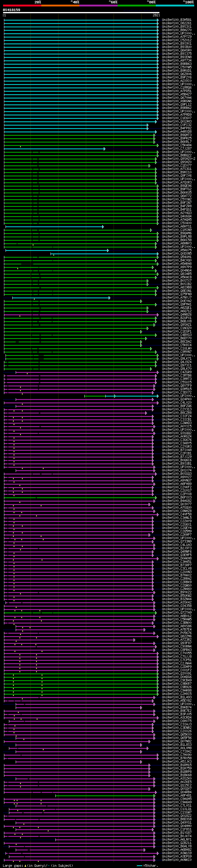Select label UniRef100_B9RB63
The height and width of the screenshot is (868, 197).
click(x=177, y=64)
